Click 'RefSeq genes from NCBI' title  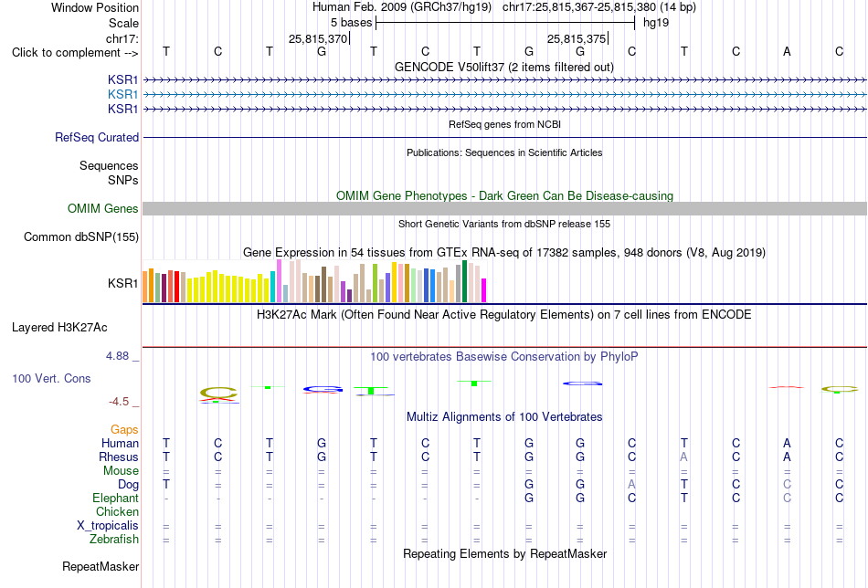(x=504, y=124)
